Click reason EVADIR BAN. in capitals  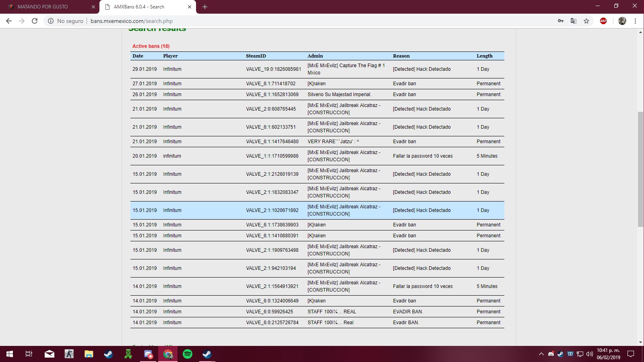pyautogui.click(x=408, y=312)
